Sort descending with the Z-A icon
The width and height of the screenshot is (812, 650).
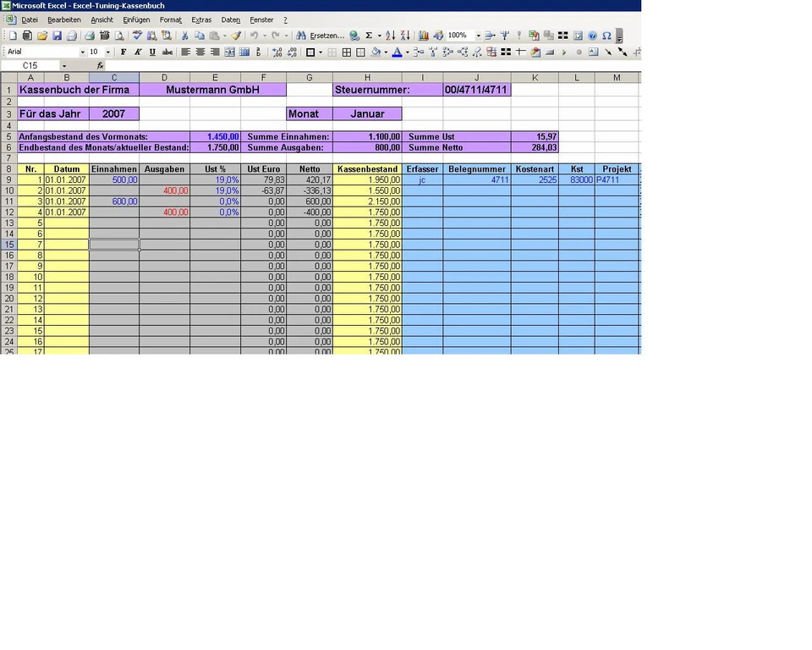point(405,36)
